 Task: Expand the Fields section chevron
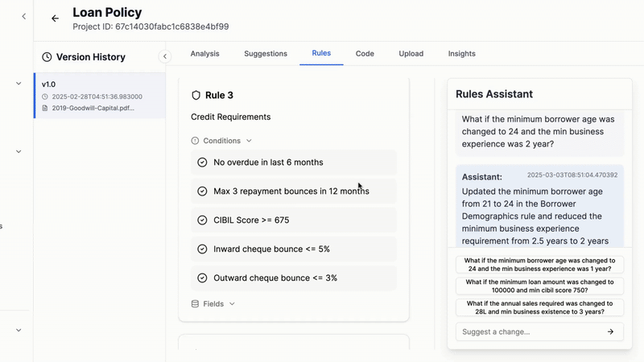click(x=232, y=304)
